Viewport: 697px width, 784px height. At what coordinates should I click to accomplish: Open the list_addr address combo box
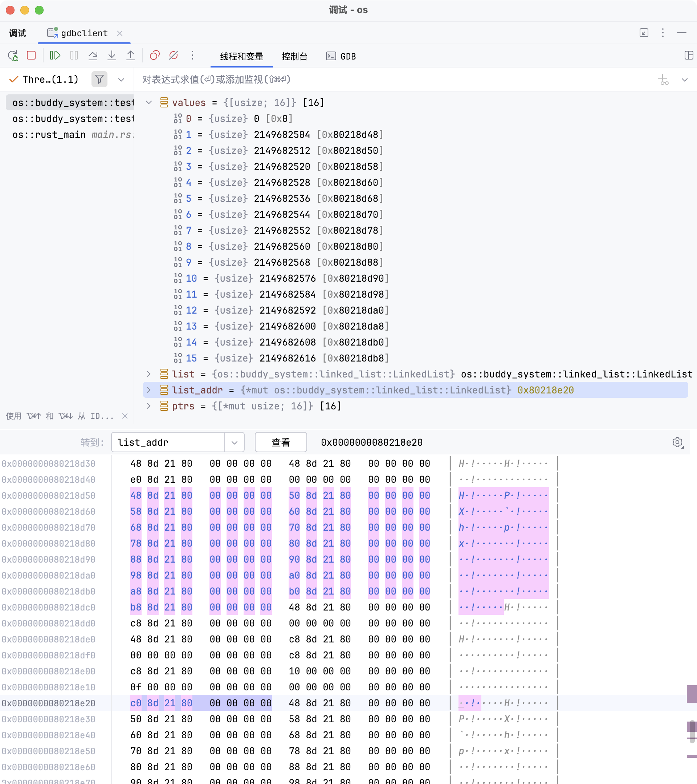[x=235, y=442]
